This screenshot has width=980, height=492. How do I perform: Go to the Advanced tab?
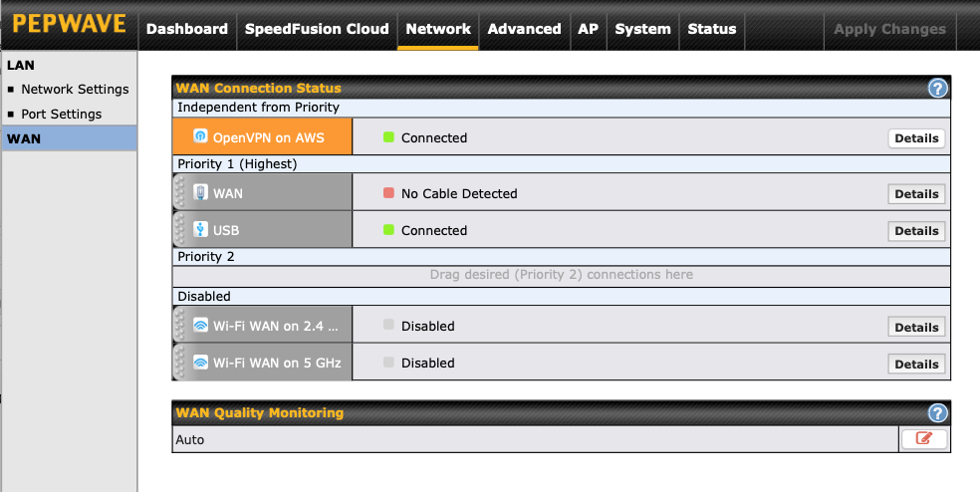point(524,29)
